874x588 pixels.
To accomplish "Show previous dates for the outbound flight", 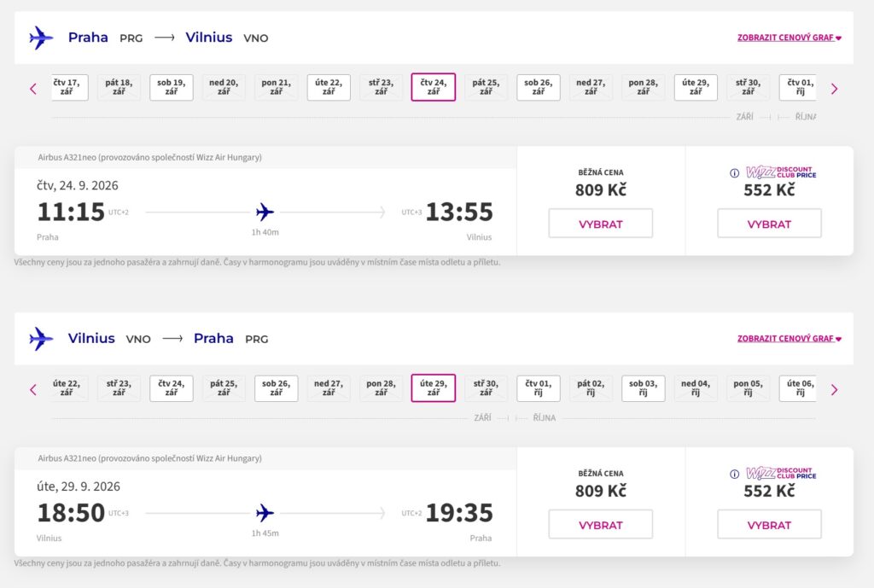I will pos(33,88).
